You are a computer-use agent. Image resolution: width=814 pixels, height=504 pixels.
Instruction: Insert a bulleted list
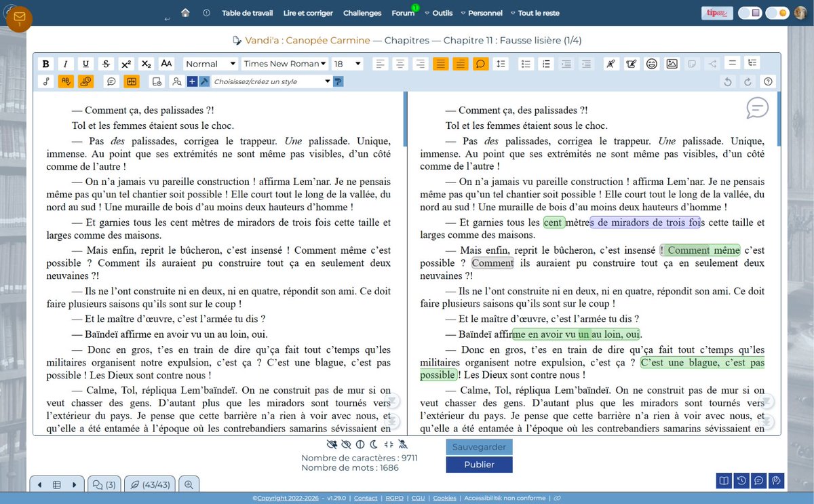526,64
